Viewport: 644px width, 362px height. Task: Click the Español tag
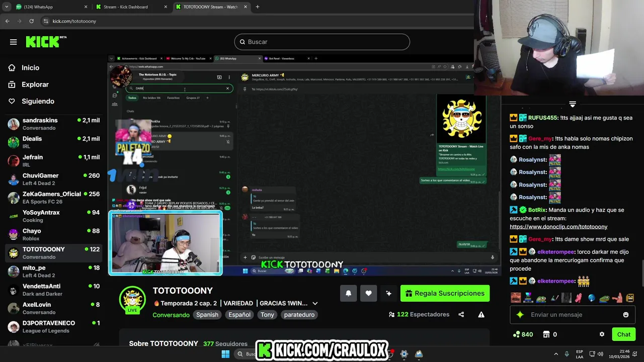[x=239, y=315]
